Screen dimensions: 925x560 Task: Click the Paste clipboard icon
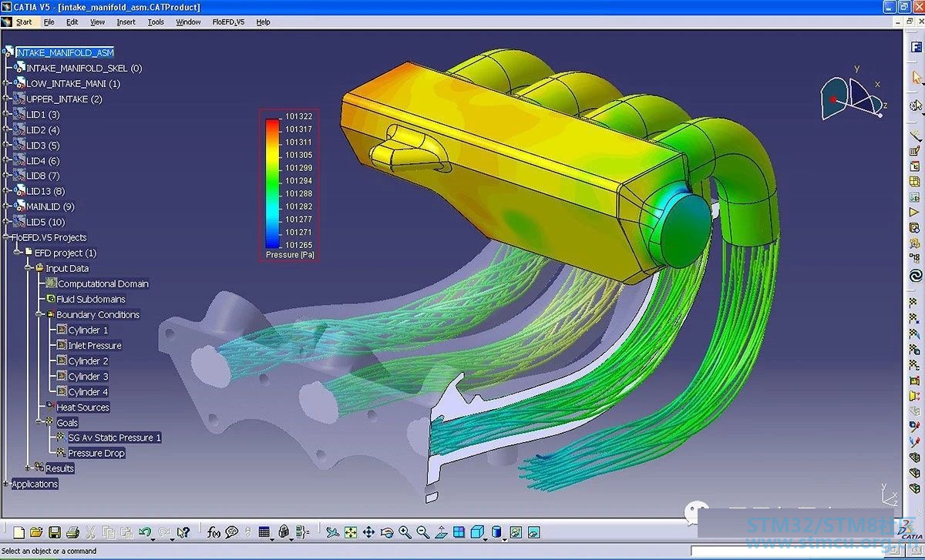pyautogui.click(x=126, y=532)
